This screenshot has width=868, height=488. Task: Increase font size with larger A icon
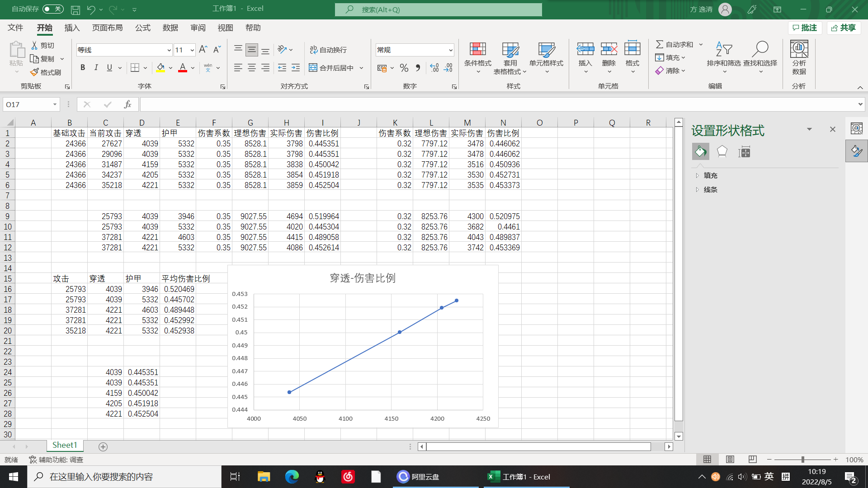coord(203,49)
